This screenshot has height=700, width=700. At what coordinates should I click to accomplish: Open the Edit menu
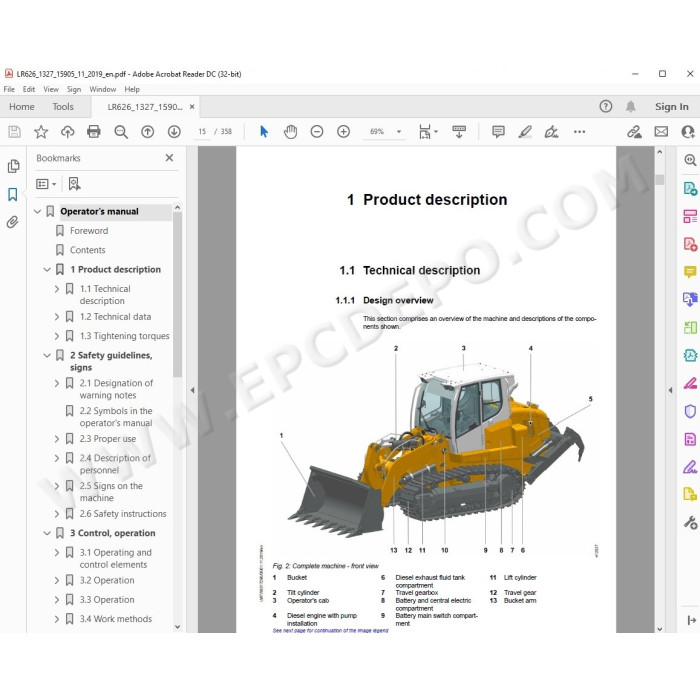[x=29, y=89]
